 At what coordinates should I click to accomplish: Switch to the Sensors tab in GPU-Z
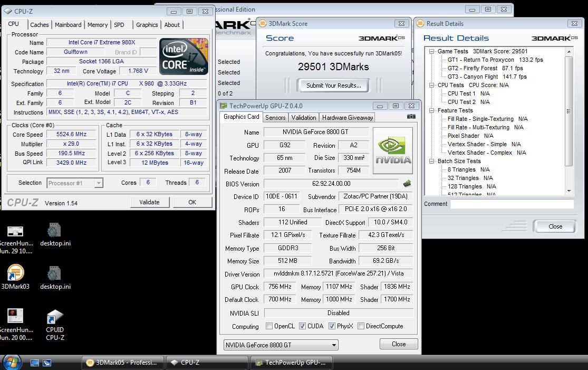click(x=275, y=118)
